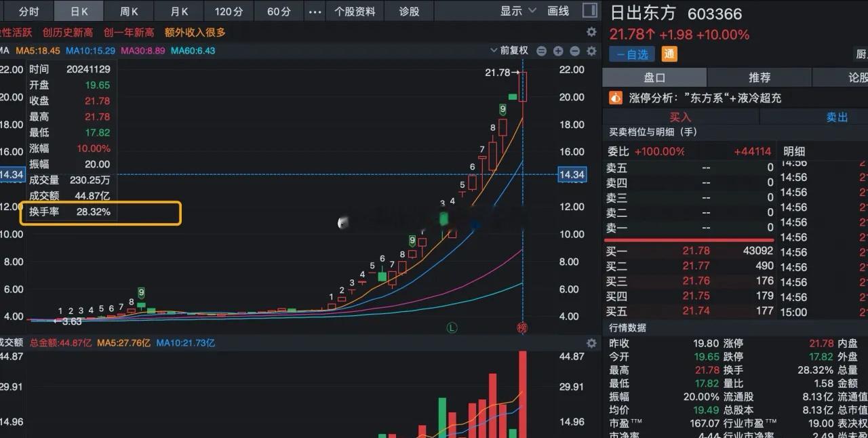The height and width of the screenshot is (438, 868).
Task: Select the 日K tab
Action: 79,12
